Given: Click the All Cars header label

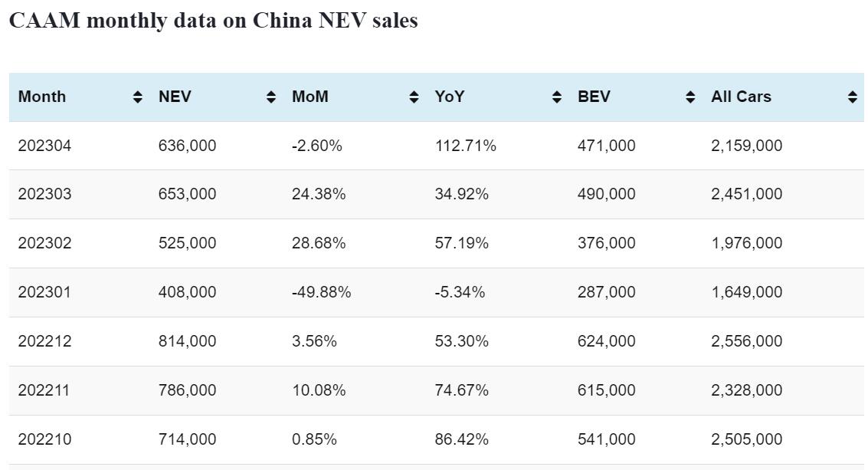Looking at the screenshot, I should [x=741, y=97].
